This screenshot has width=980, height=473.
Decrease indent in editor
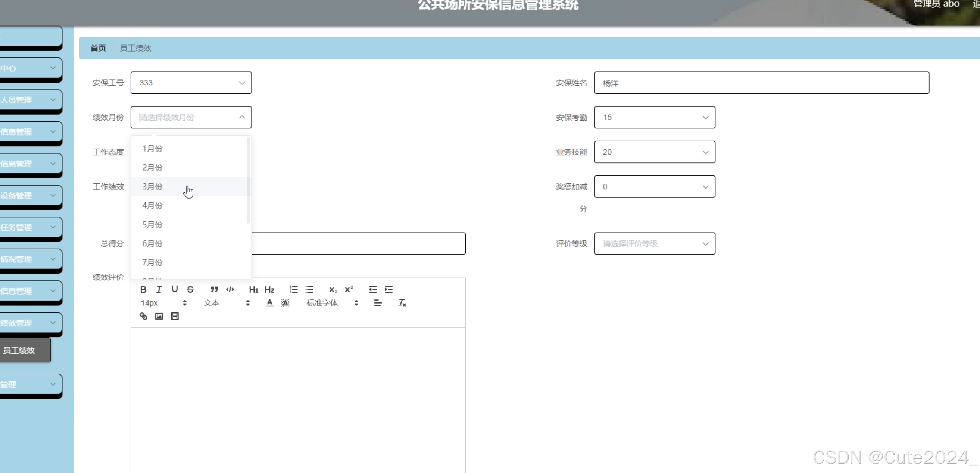pos(373,290)
